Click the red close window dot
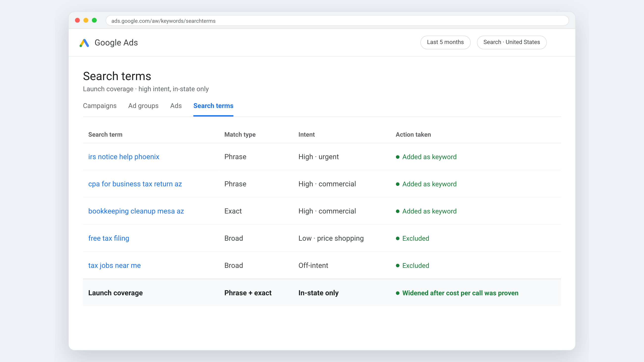 pos(77,21)
